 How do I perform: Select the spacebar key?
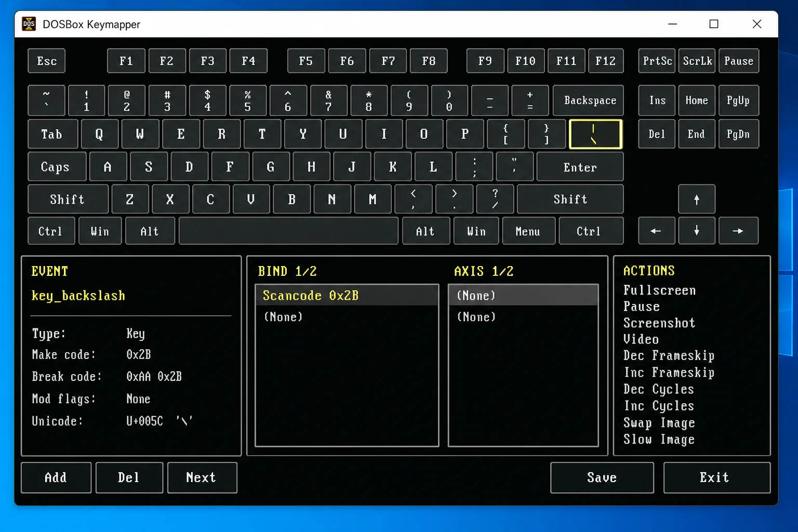(x=288, y=231)
